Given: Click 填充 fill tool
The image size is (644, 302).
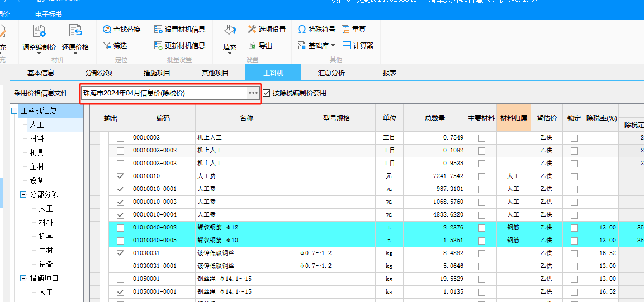Looking at the screenshot, I should pos(230,38).
